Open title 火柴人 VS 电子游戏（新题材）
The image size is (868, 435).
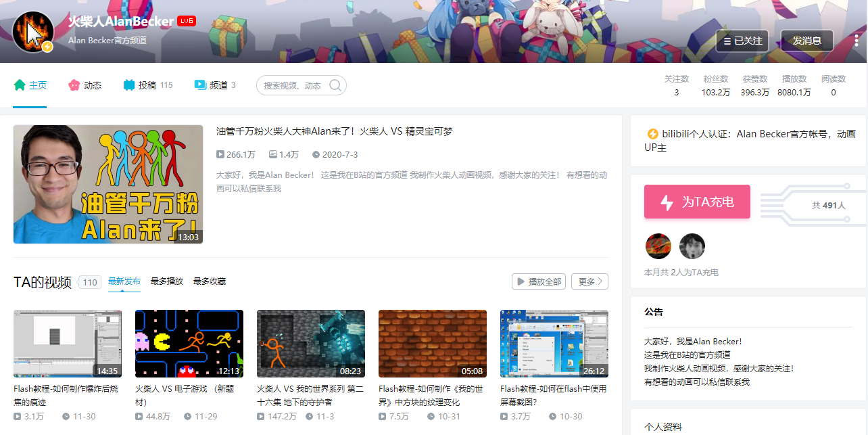pyautogui.click(x=185, y=395)
